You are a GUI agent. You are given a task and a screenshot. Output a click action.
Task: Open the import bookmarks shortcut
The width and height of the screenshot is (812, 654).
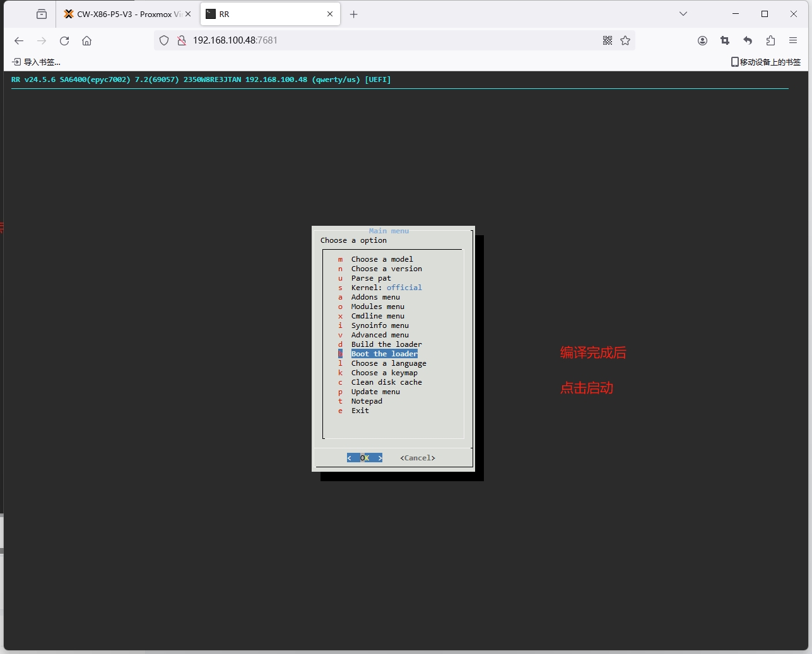click(37, 62)
